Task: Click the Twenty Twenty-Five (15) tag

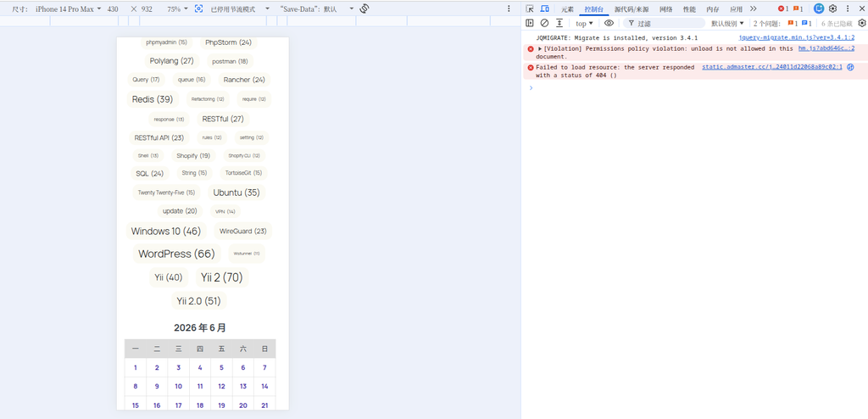Action: 166,193
